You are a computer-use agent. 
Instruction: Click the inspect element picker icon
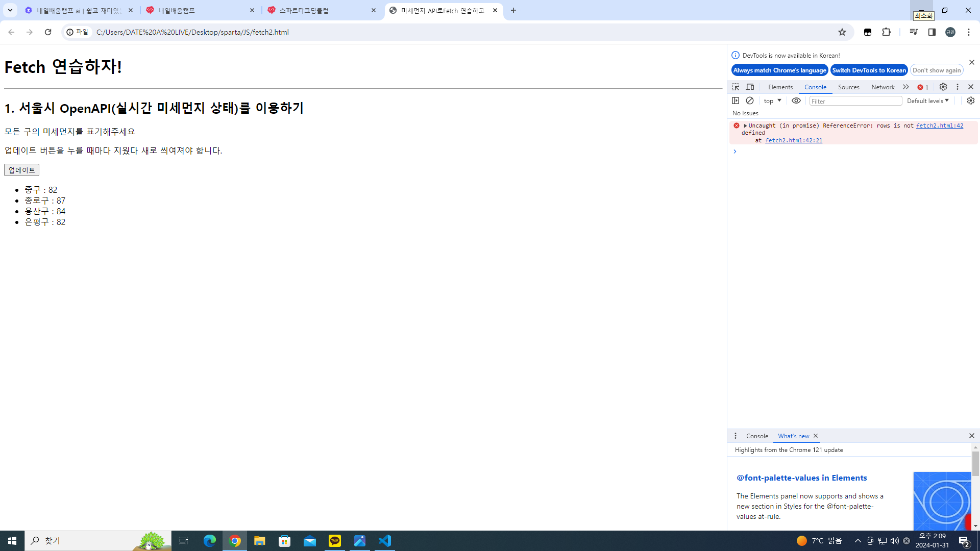736,87
